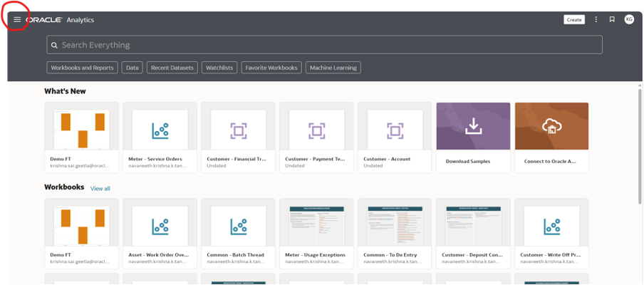Open the Connect to Oracle tile
This screenshot has width=644, height=285.
[551, 137]
